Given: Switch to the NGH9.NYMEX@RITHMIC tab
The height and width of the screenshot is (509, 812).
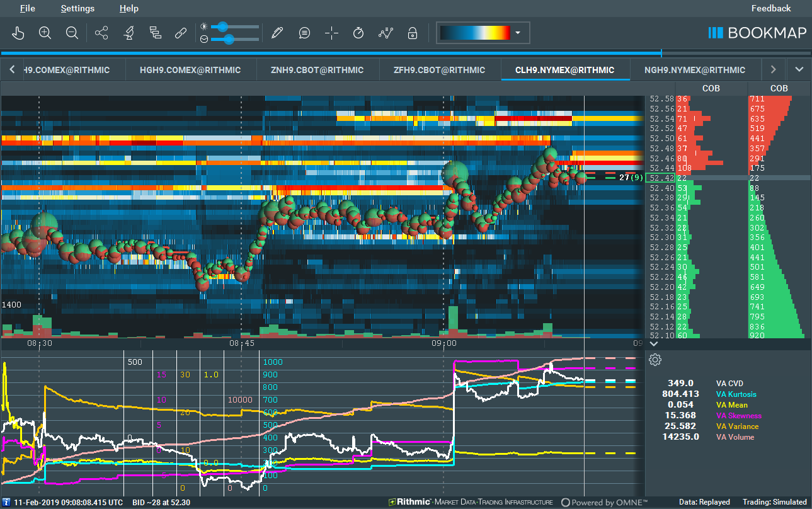Looking at the screenshot, I should click(x=696, y=69).
